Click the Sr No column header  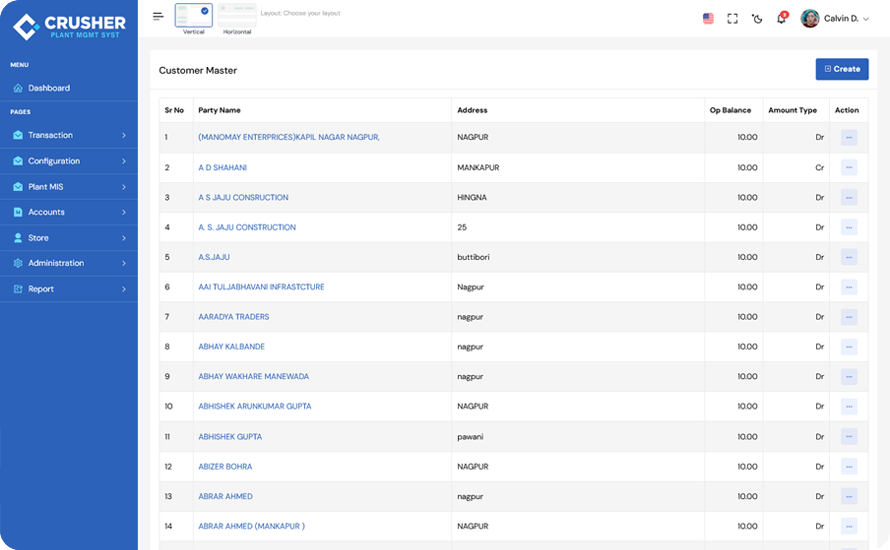[174, 110]
